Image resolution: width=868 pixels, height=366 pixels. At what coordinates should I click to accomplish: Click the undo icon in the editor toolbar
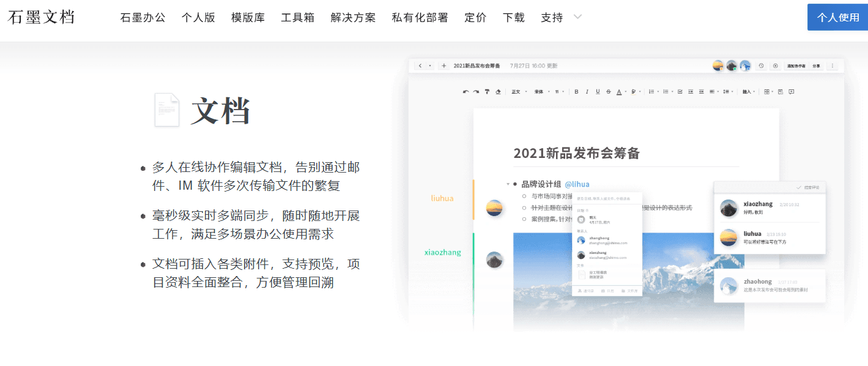pos(466,92)
